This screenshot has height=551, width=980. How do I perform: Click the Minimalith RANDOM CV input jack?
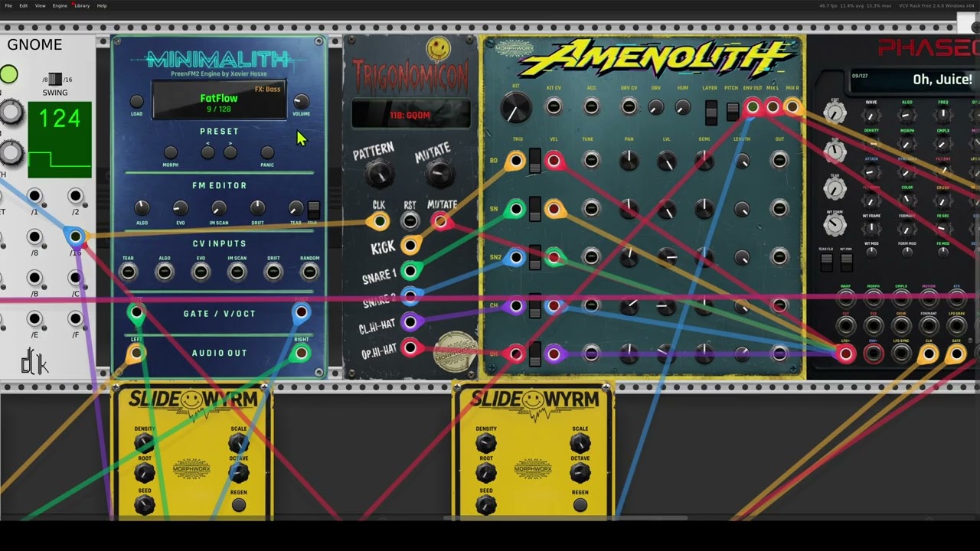click(309, 272)
